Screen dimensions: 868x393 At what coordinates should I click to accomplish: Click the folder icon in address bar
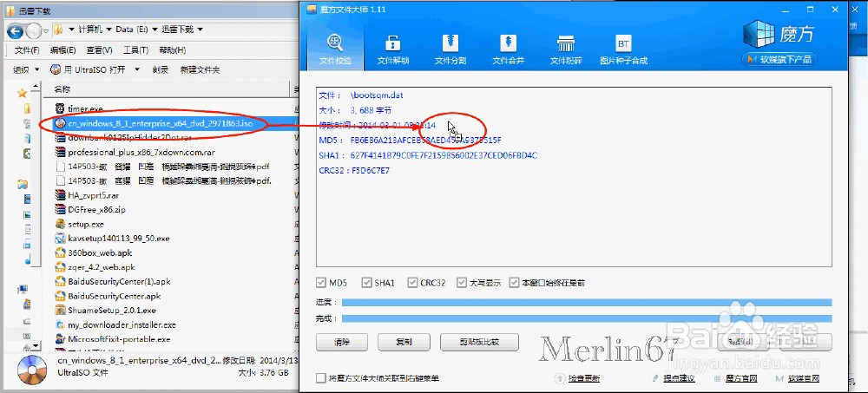59,29
